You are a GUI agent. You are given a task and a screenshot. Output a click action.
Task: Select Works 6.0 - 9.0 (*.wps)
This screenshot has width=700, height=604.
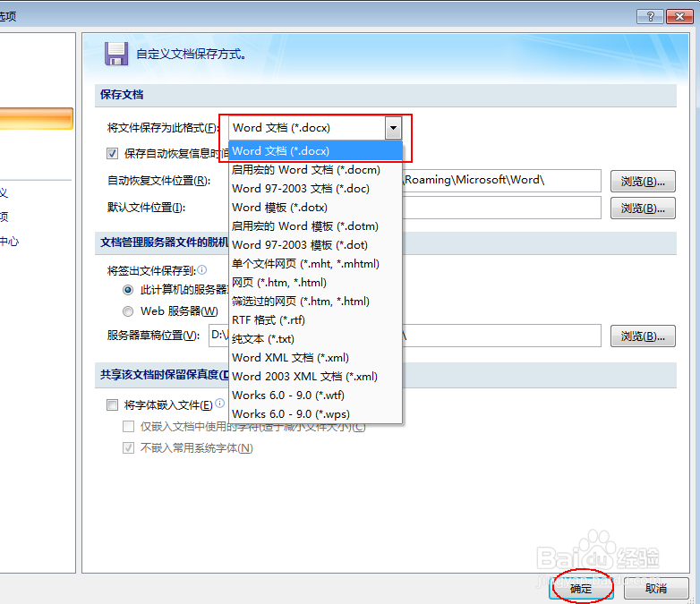315,413
